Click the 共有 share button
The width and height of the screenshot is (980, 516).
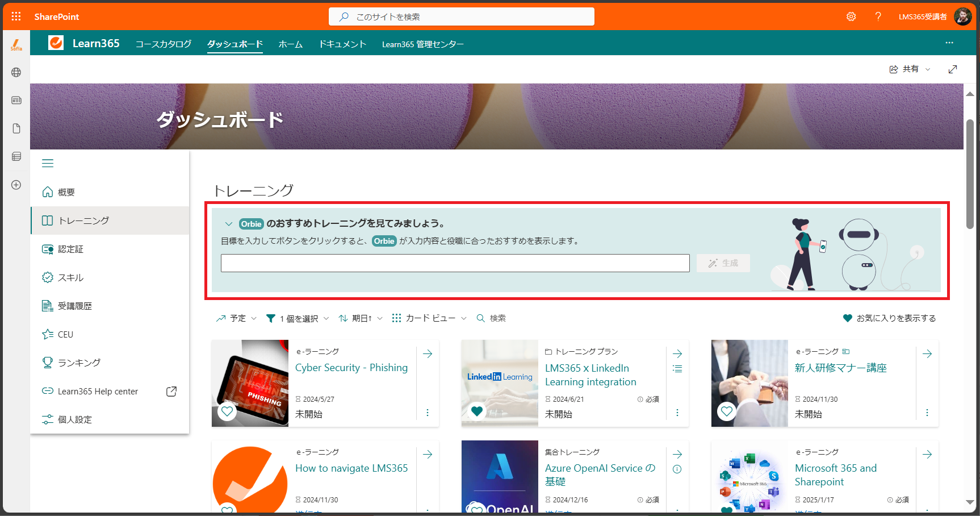(x=910, y=69)
